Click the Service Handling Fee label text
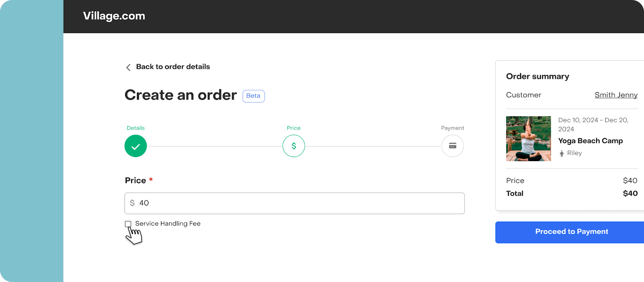The height and width of the screenshot is (282, 644). coord(168,224)
